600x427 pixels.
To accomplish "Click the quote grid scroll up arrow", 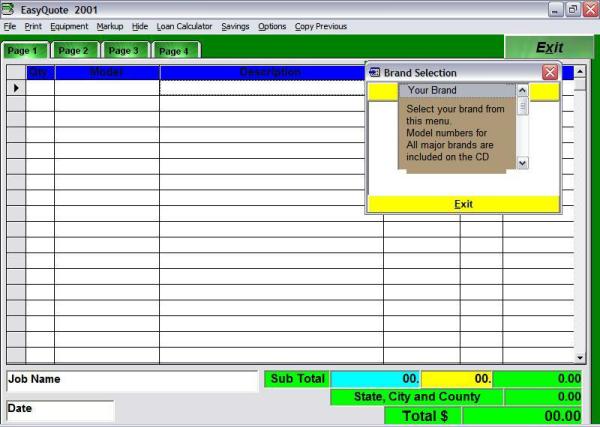I will tap(580, 71).
